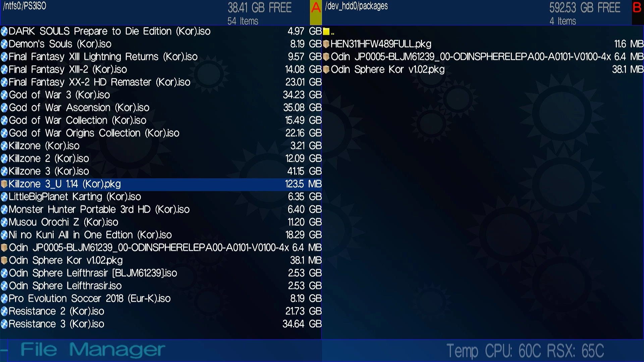This screenshot has height=362, width=644.
Task: Click disc icon beside Ni no Kuni All in One
Action: pyautogui.click(x=4, y=235)
